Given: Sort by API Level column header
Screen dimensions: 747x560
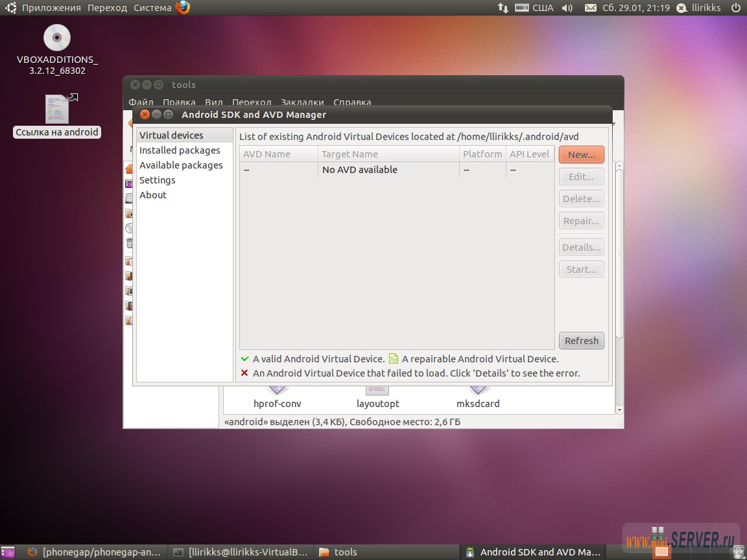Looking at the screenshot, I should pos(530,154).
